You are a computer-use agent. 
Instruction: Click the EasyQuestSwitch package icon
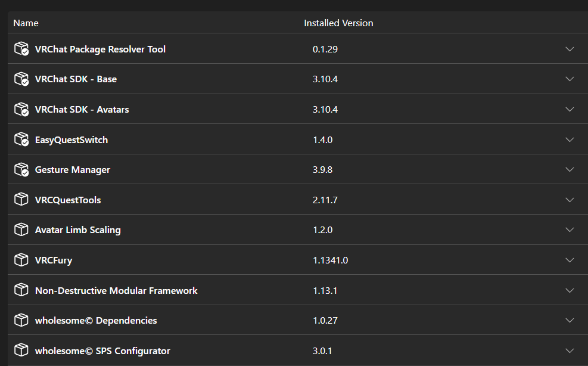tap(21, 139)
